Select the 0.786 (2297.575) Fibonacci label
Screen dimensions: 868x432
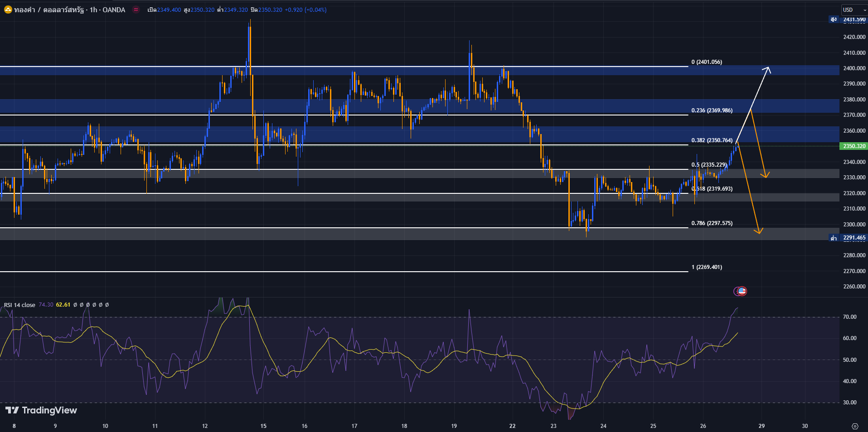[712, 223]
